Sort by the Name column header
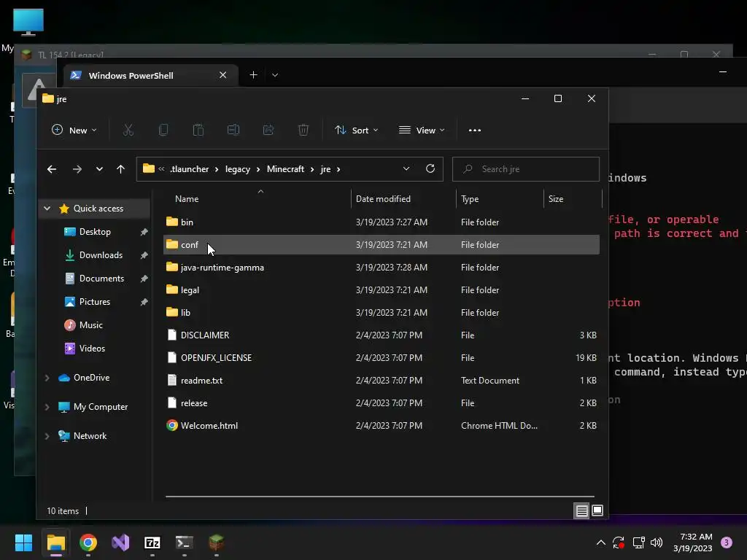The image size is (747, 560). click(187, 199)
